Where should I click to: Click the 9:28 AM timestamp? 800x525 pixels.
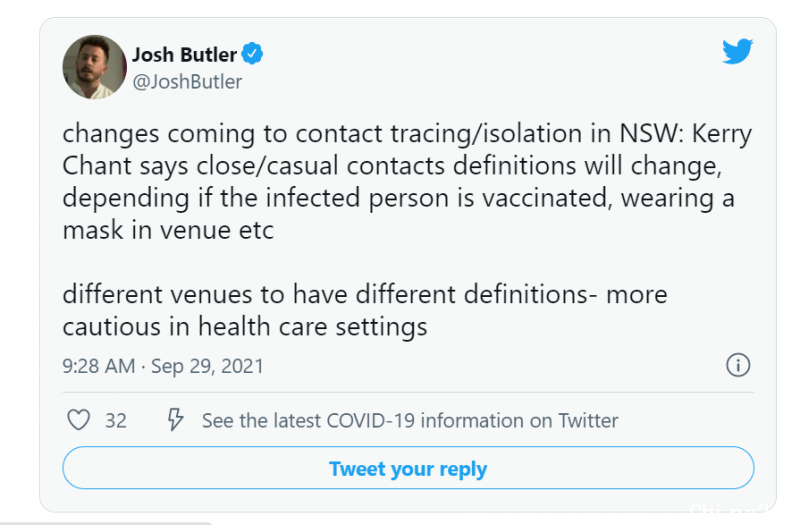coord(98,366)
